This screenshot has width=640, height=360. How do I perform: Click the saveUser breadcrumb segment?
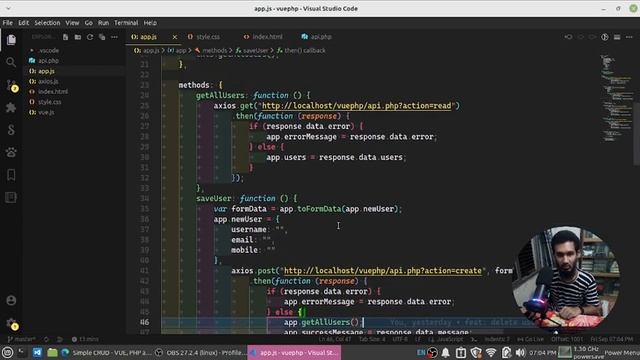click(252, 51)
